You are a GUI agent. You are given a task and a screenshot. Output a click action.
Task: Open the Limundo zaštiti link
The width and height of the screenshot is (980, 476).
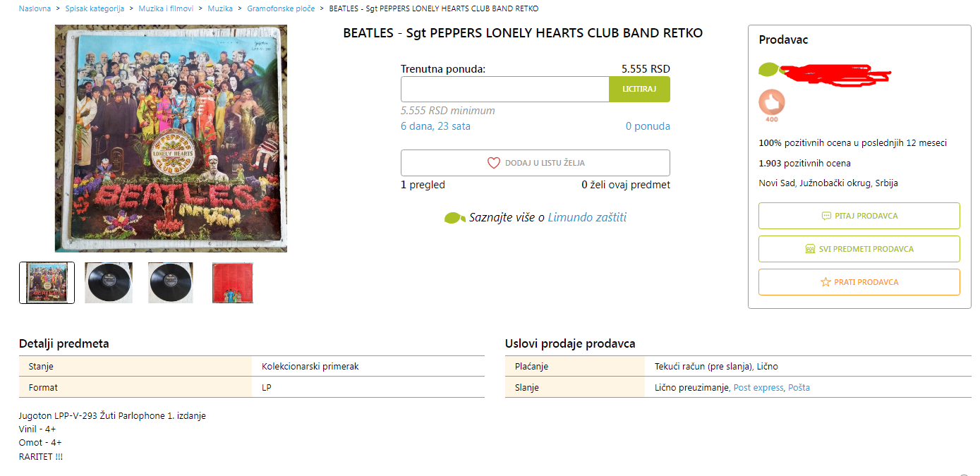[587, 217]
